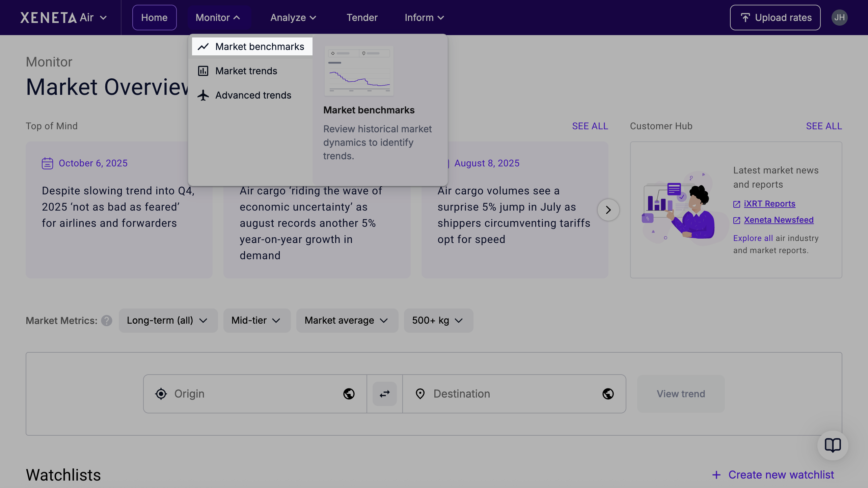The height and width of the screenshot is (488, 868).
Task: Open the Analyze navigation menu
Action: click(x=293, y=18)
